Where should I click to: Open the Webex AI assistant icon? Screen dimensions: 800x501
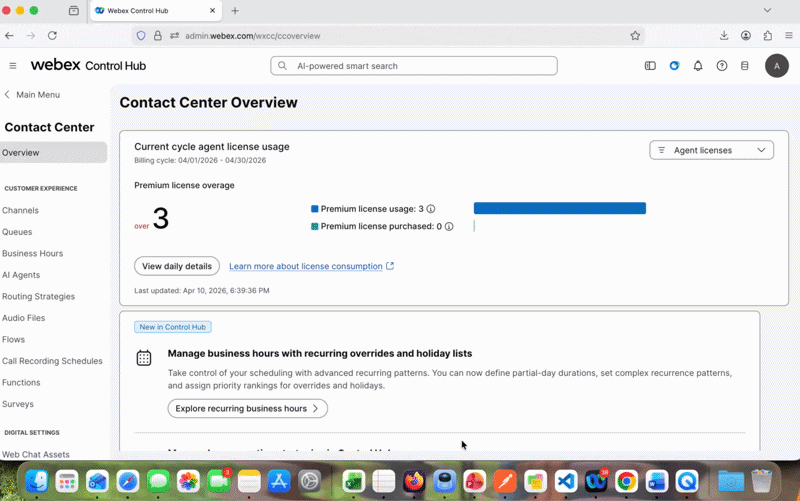[674, 66]
